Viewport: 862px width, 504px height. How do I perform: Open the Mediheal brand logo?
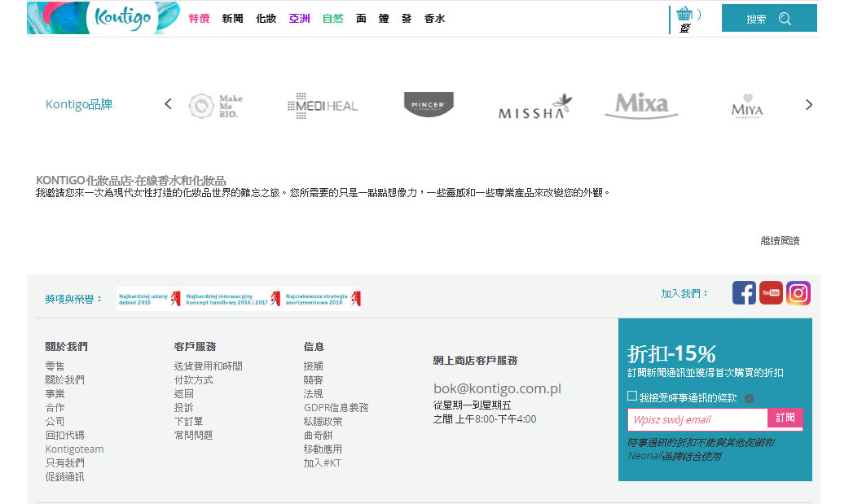pyautogui.click(x=323, y=105)
